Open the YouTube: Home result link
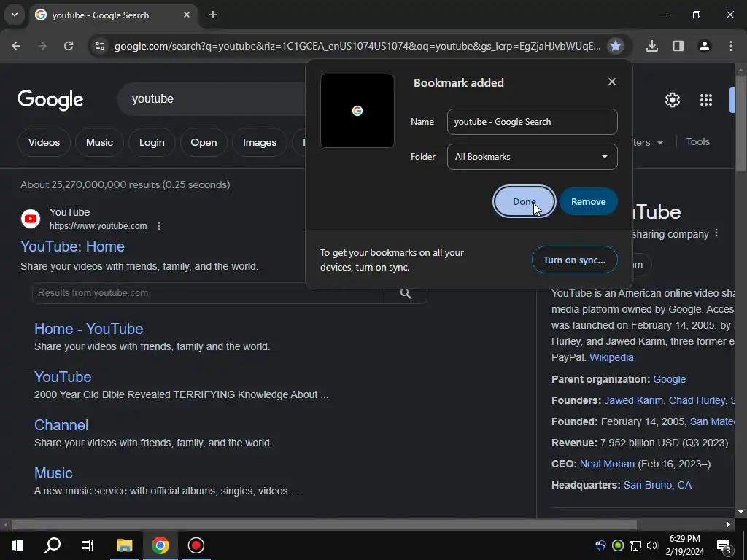The height and width of the screenshot is (560, 747). pos(72,246)
